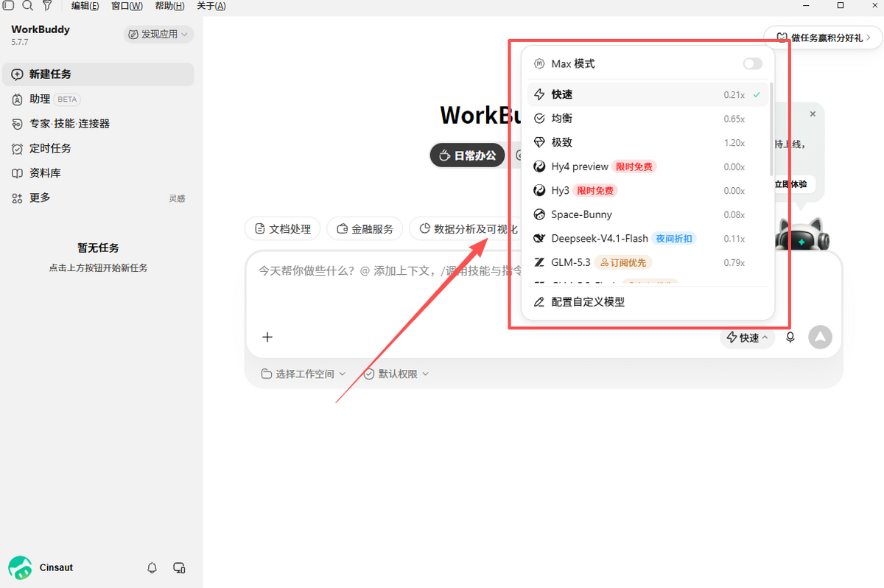Click 配置自定义模型

click(648, 302)
